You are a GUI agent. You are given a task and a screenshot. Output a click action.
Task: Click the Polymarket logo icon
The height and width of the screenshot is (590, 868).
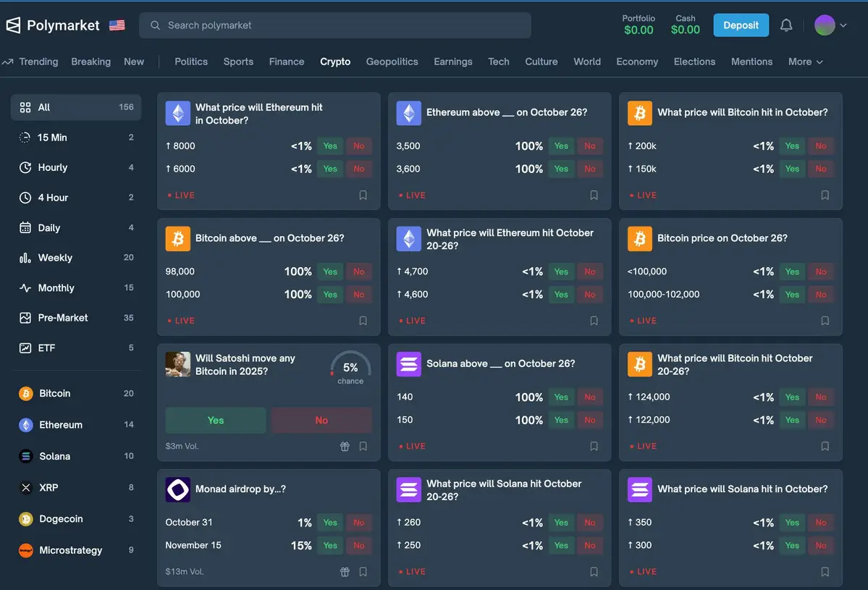pyautogui.click(x=14, y=25)
